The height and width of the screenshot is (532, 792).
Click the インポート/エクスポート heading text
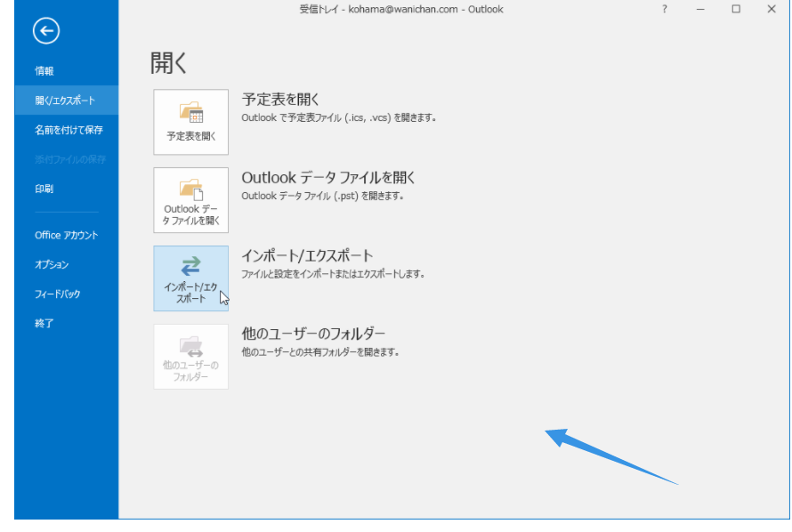click(x=307, y=256)
